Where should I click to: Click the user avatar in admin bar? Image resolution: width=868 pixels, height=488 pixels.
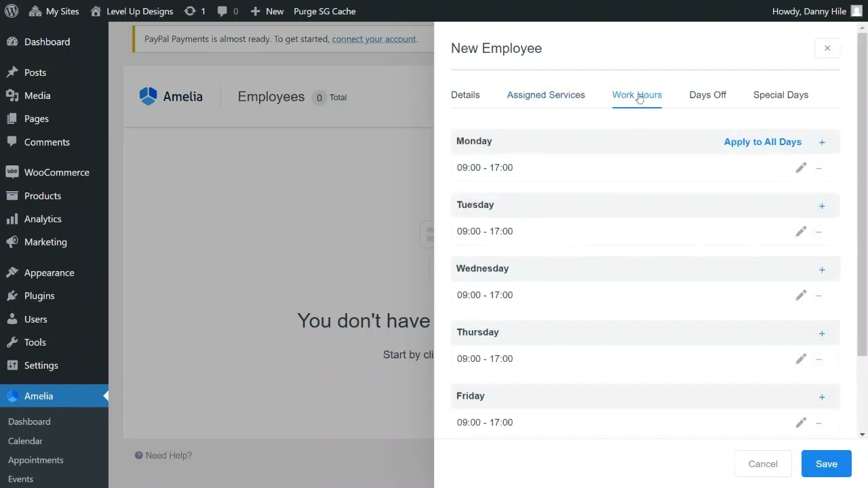(x=856, y=11)
